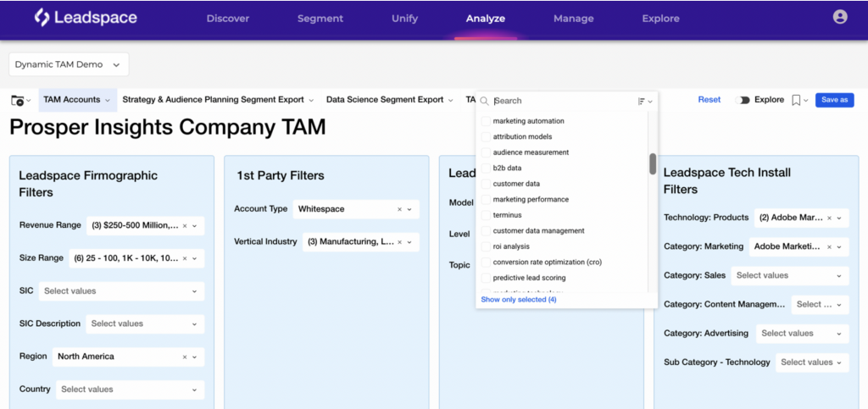The height and width of the screenshot is (409, 868).
Task: Click the Leadspace logo icon
Action: (42, 18)
